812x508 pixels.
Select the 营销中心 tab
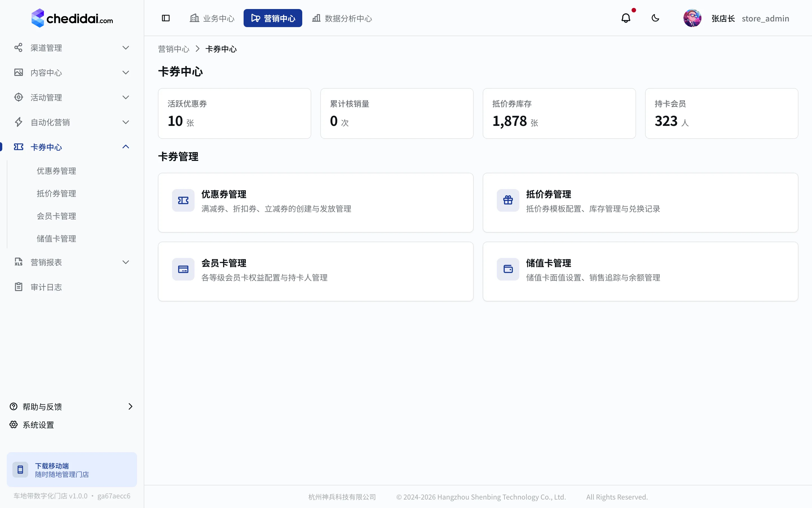click(x=273, y=18)
